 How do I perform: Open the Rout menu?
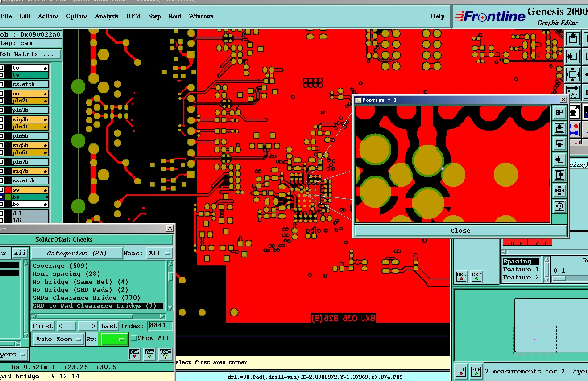(x=175, y=16)
